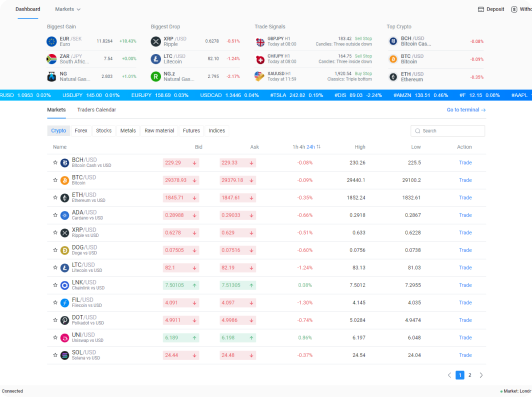Image resolution: width=532 pixels, height=397 pixels.
Task: Click the Litecoin icon in Biggest Drop
Action: coord(156,59)
